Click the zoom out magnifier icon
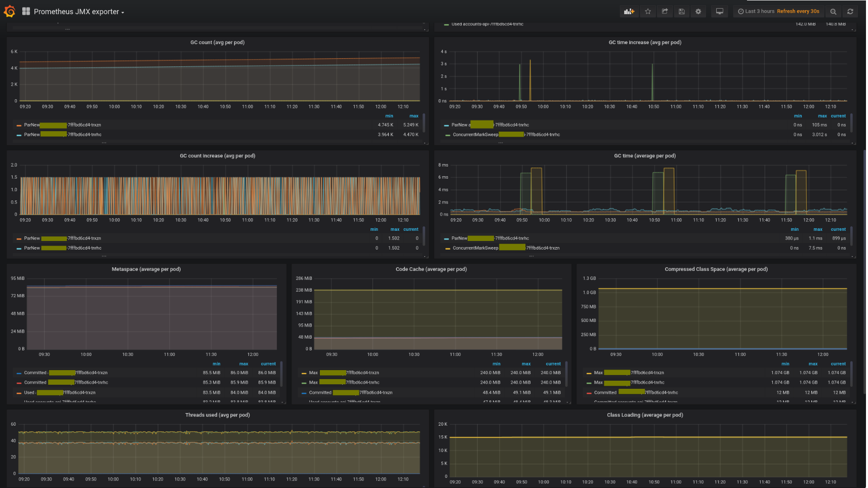 (833, 11)
